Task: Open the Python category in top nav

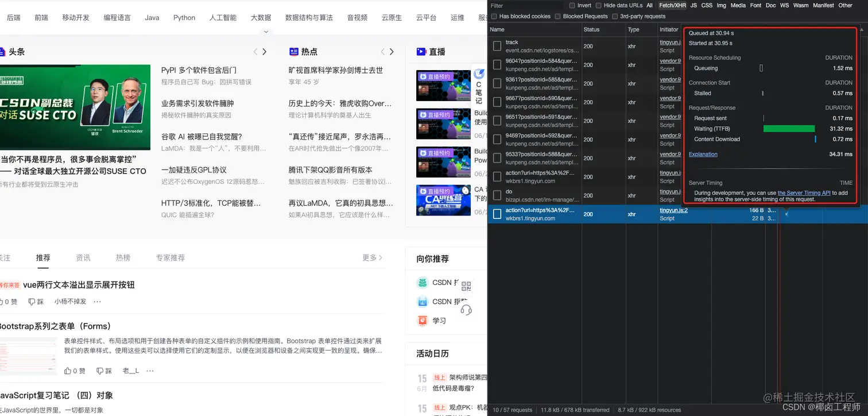Action: 184,18
